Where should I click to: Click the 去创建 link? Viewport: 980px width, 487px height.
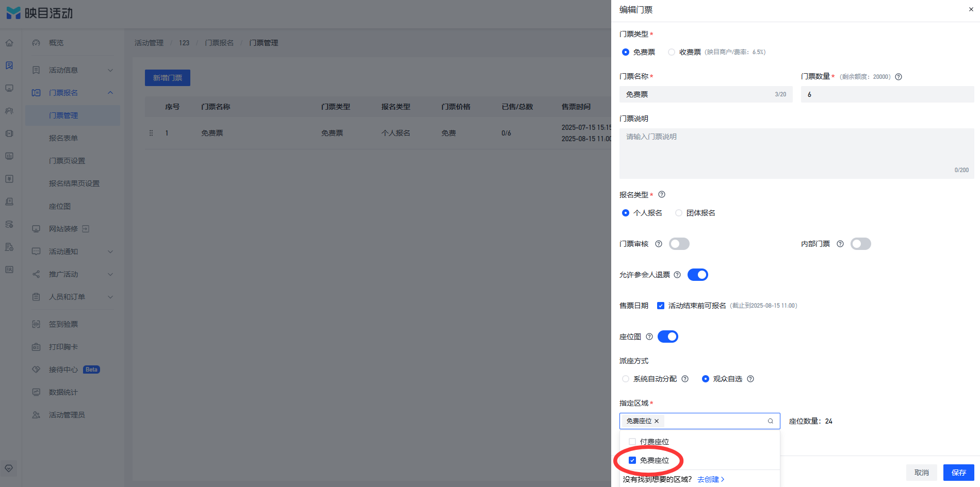(x=711, y=479)
